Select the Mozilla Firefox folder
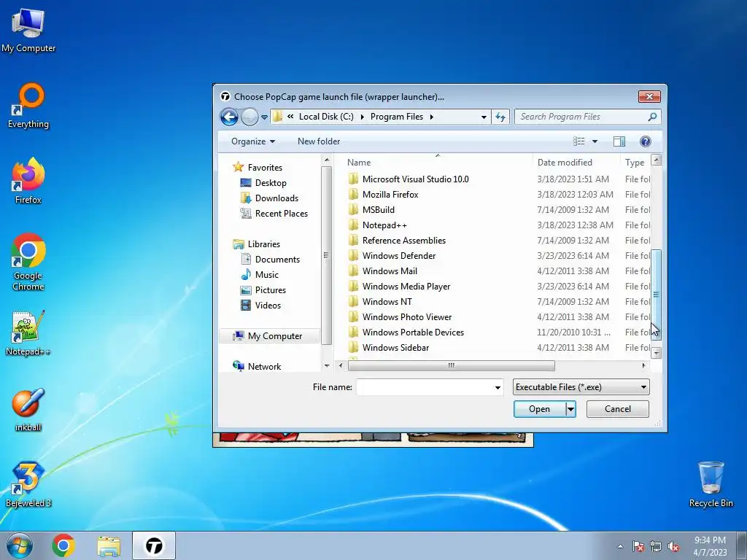This screenshot has width=747, height=560. pyautogui.click(x=390, y=194)
